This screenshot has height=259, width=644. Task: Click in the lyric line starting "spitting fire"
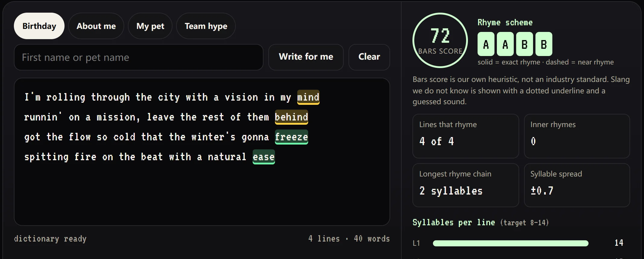149,157
